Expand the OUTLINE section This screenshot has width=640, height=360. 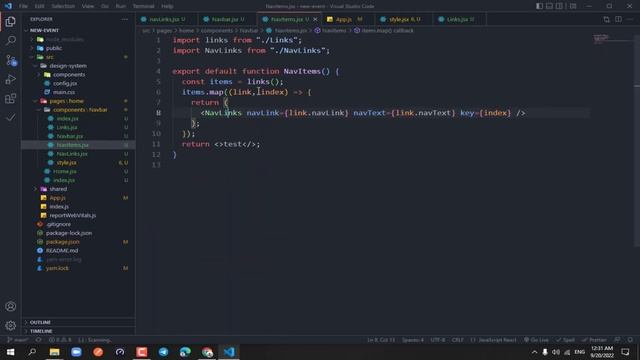pyautogui.click(x=78, y=322)
